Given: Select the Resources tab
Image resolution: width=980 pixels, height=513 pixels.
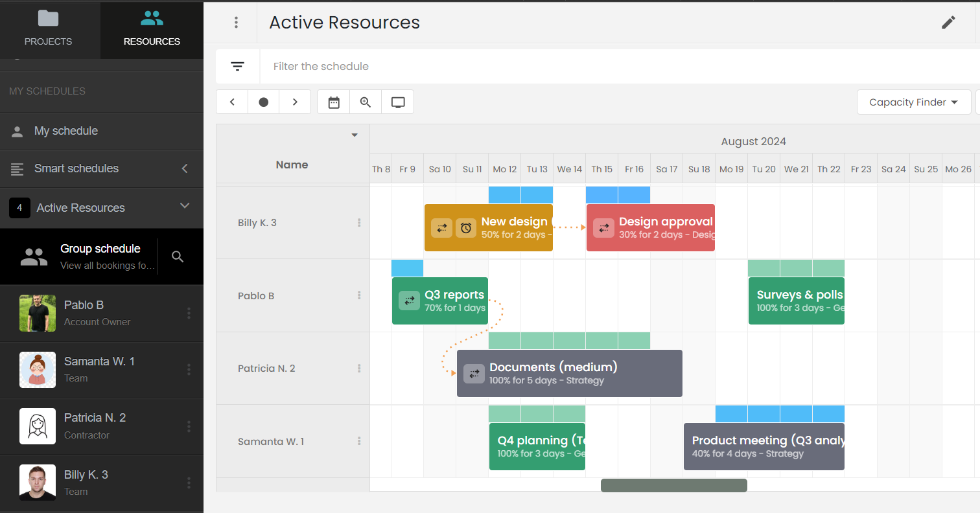Looking at the screenshot, I should pos(152,29).
